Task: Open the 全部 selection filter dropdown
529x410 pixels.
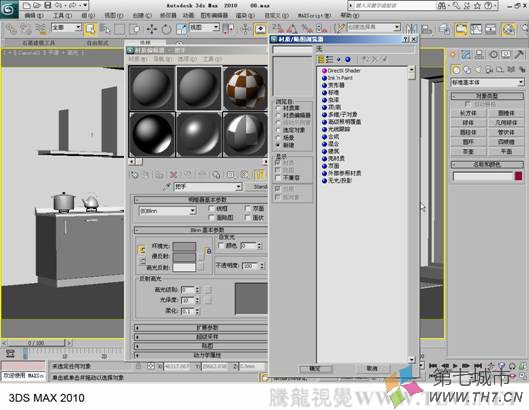Action: coord(66,27)
